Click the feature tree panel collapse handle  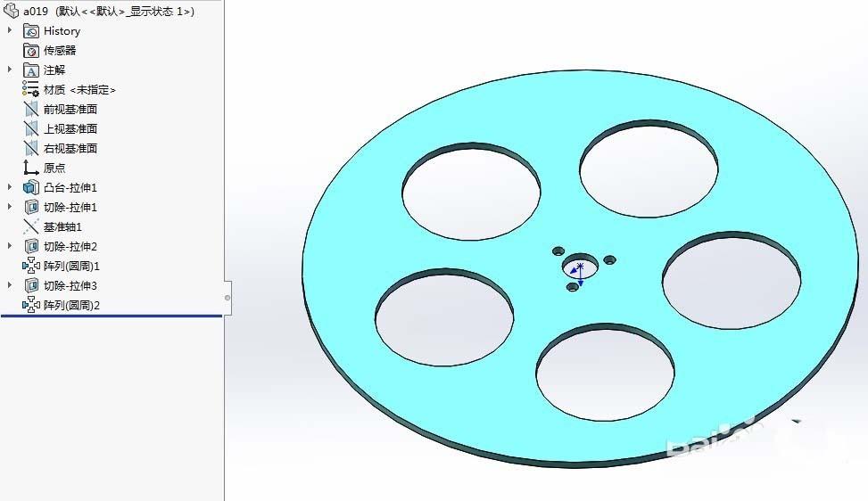(x=227, y=298)
